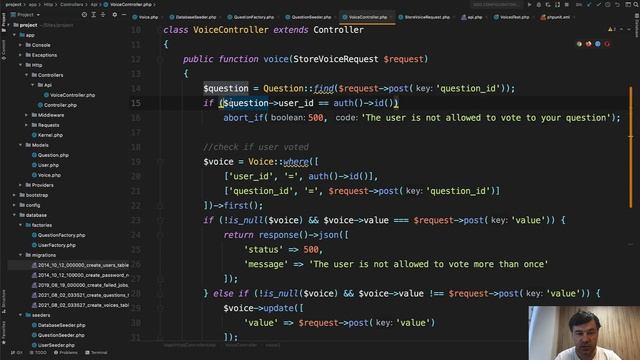The height and width of the screenshot is (360, 640).
Task: Open the Git tool window
Action: (17, 353)
